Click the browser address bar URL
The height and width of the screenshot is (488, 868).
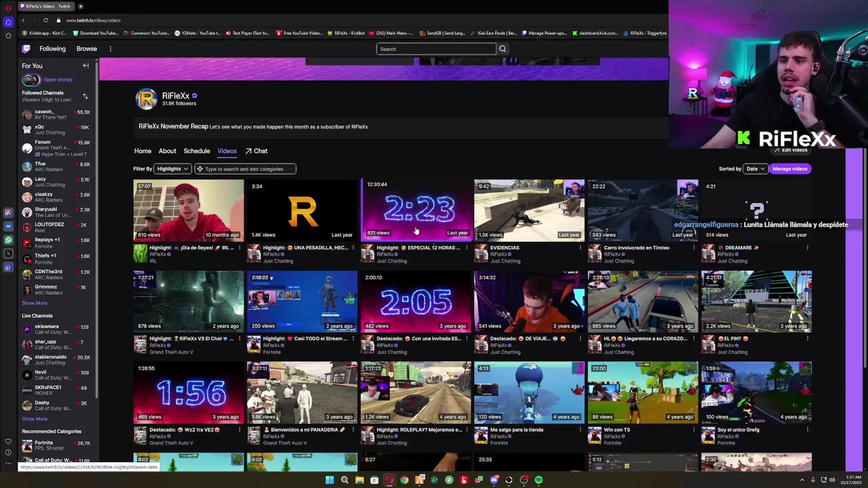click(94, 20)
